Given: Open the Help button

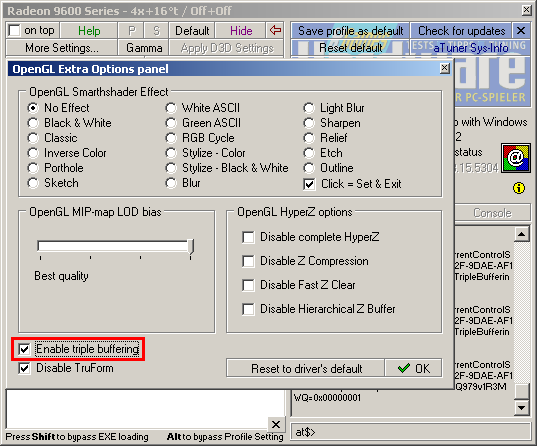Looking at the screenshot, I should (89, 30).
